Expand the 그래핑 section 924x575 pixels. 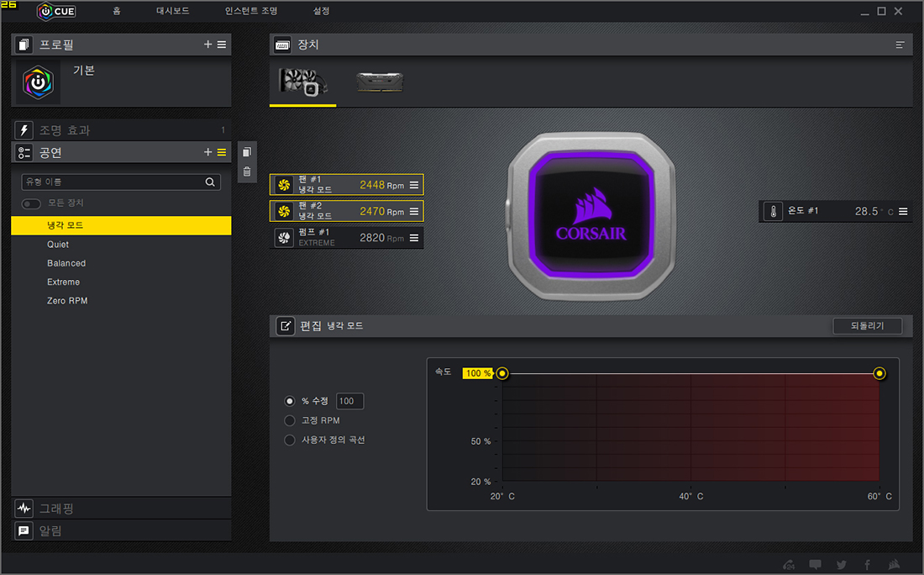121,509
